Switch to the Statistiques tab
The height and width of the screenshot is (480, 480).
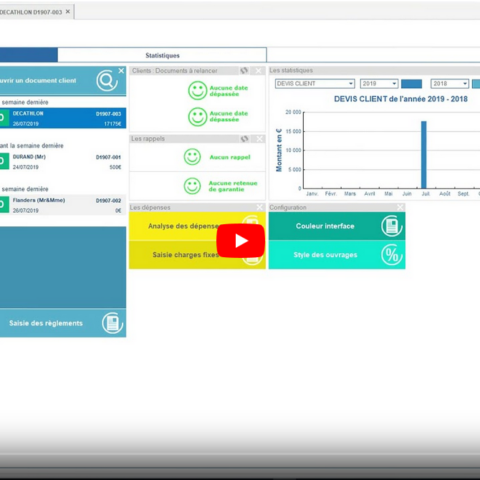[x=162, y=55]
